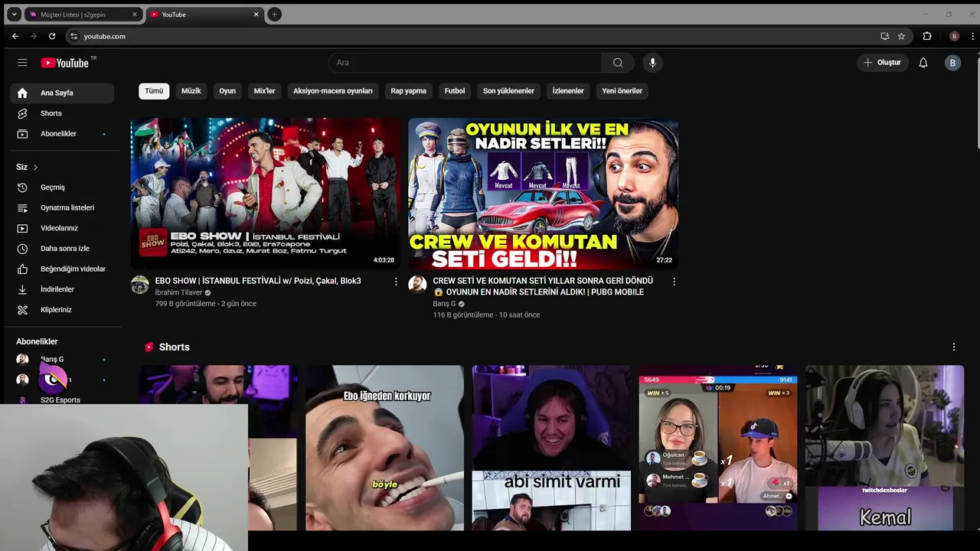
Task: Open Geçmiş history
Action: 62,187
